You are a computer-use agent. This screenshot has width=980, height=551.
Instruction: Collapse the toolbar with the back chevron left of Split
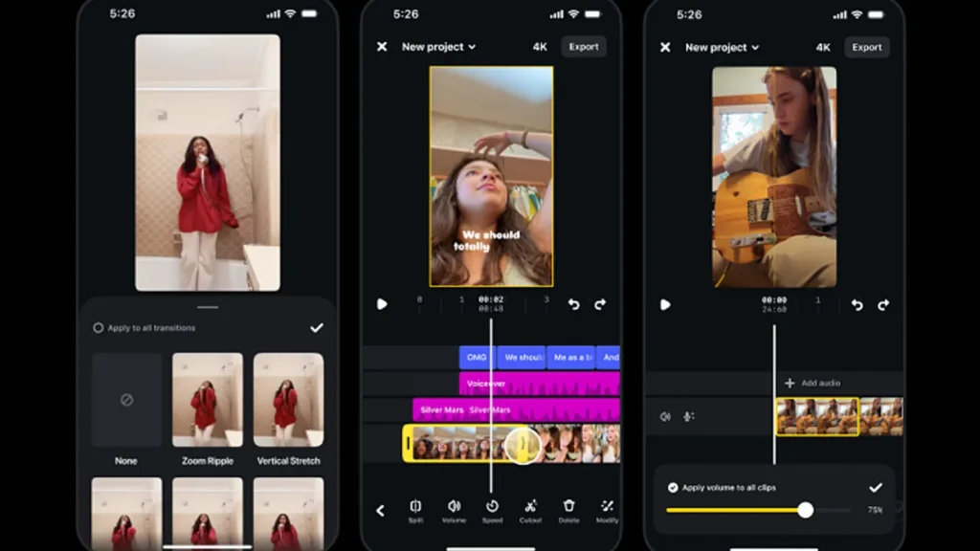(380, 511)
